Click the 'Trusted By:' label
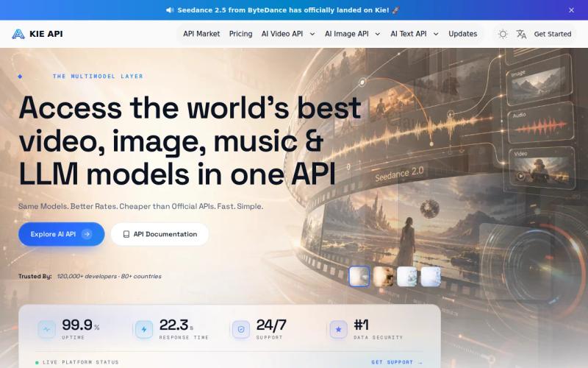Viewport: 588px width, 368px height. click(x=35, y=277)
